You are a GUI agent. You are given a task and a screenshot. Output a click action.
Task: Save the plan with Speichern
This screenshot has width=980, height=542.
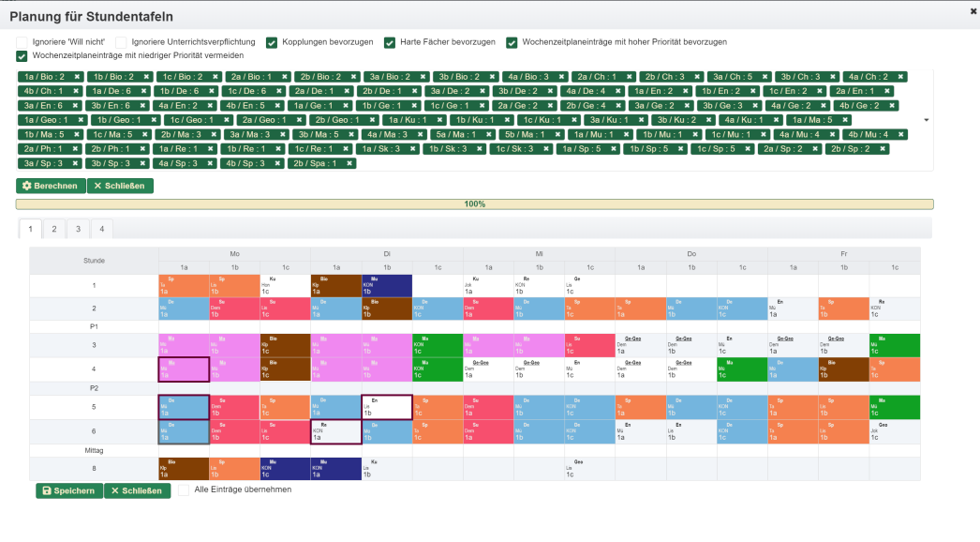click(68, 490)
